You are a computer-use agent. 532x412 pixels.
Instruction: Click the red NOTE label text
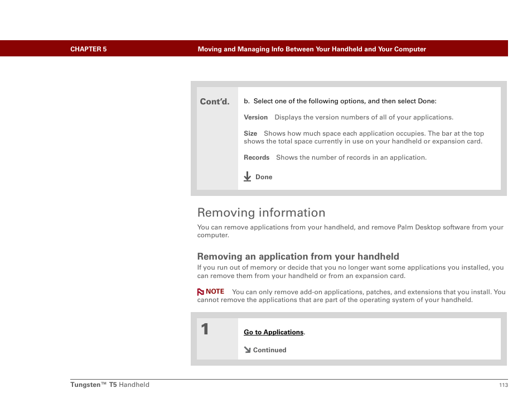point(215,291)
